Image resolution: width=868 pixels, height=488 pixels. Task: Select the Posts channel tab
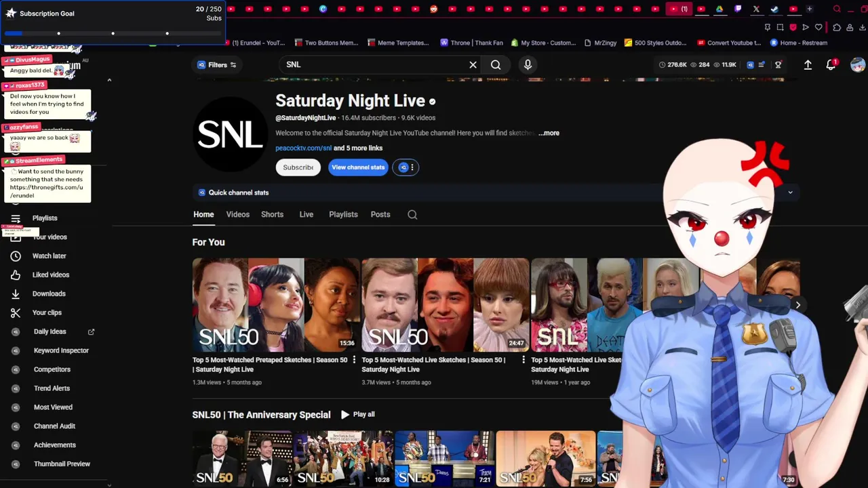[x=380, y=215]
